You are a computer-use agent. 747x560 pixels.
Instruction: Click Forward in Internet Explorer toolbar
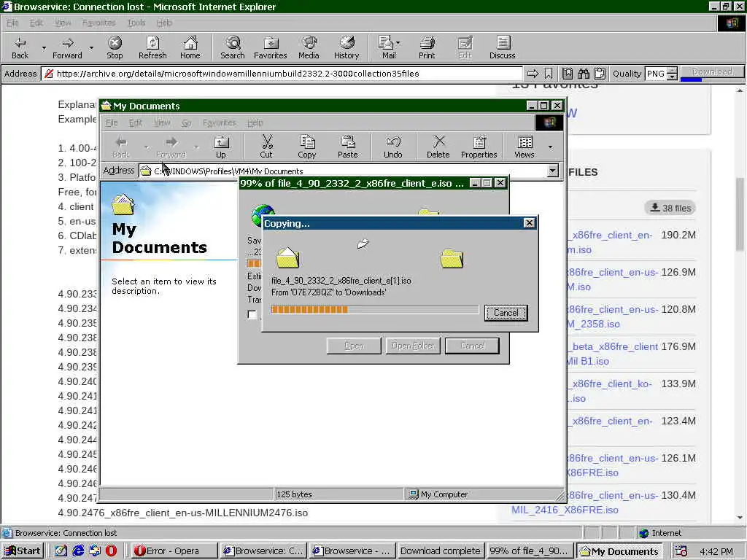click(x=67, y=48)
